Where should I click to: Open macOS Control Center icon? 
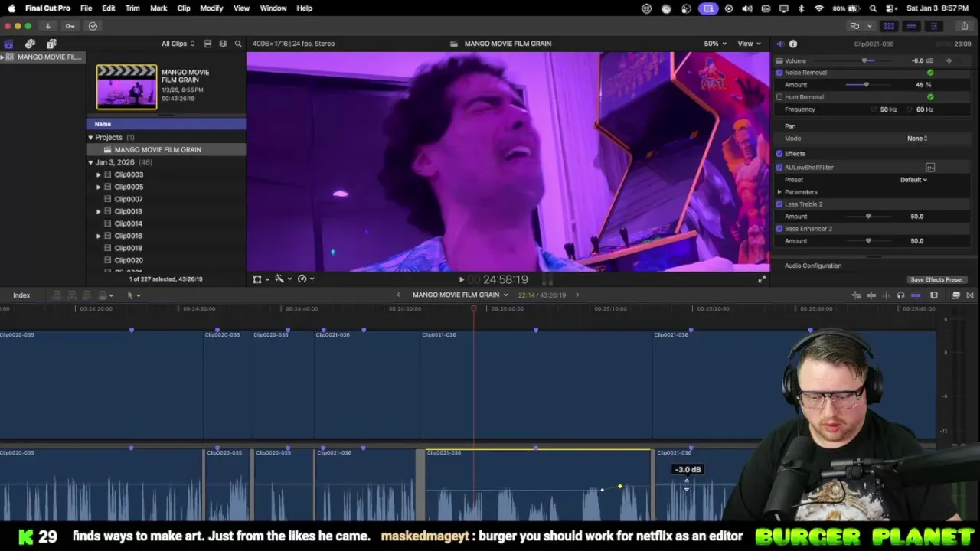pos(890,8)
